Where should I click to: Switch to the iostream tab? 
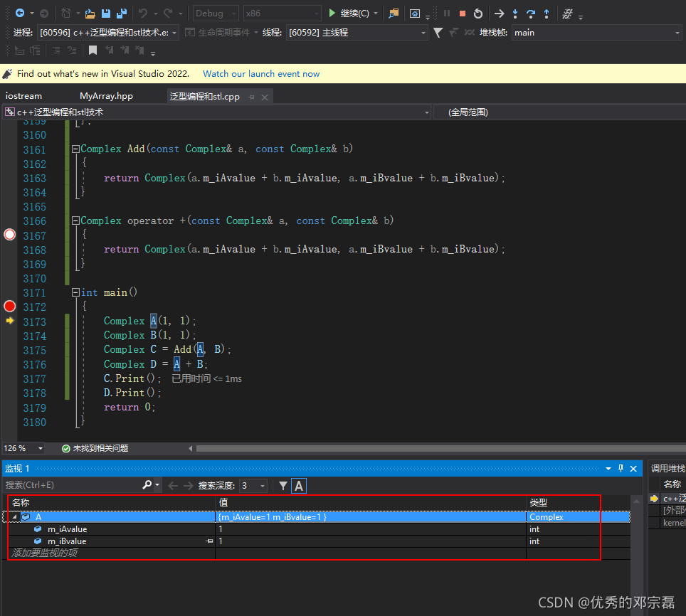(x=23, y=96)
